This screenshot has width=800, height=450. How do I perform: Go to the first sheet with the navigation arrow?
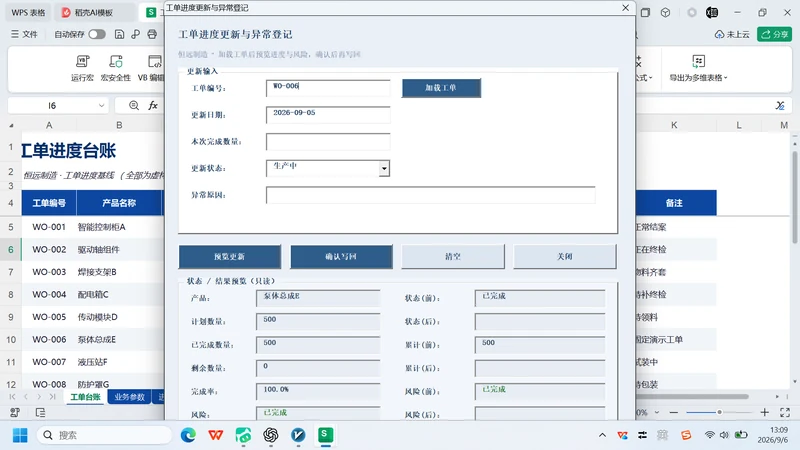pos(12,396)
